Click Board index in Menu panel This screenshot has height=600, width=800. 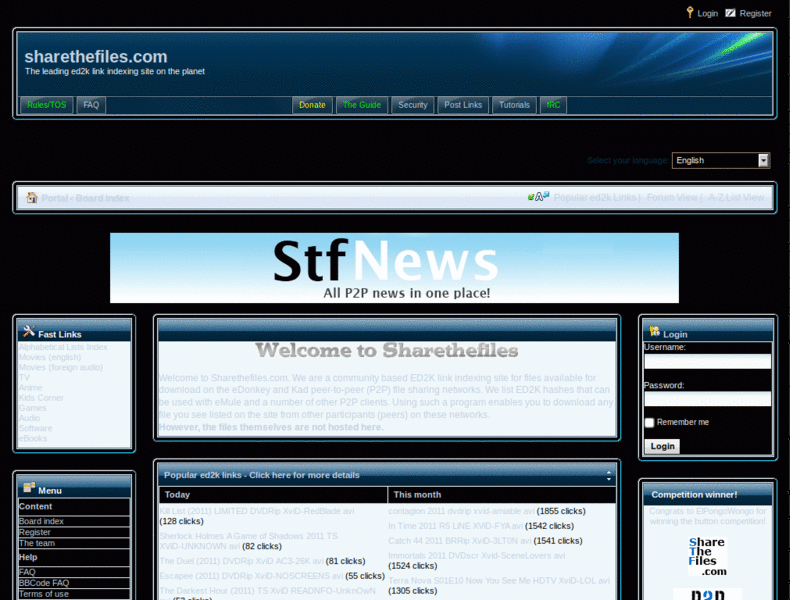41,521
